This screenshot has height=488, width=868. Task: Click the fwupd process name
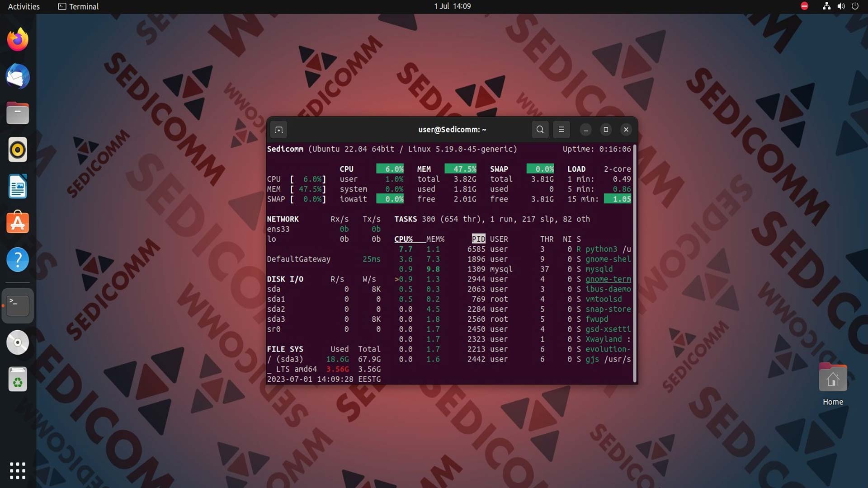[x=597, y=319]
